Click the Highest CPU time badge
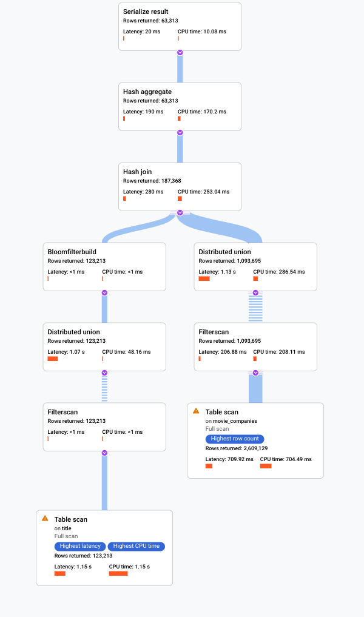The image size is (364, 617). click(136, 546)
